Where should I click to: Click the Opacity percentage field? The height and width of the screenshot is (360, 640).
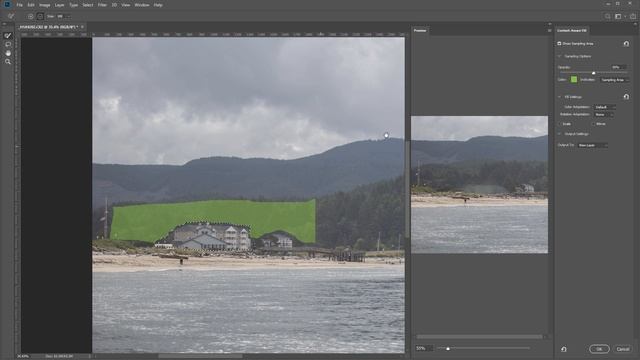[618, 67]
